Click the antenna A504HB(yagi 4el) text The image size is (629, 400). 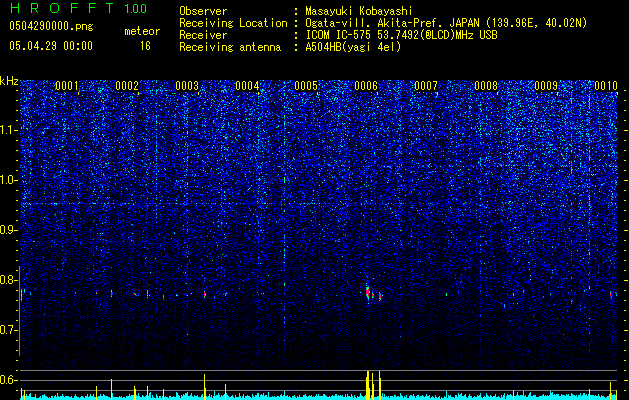point(353,47)
